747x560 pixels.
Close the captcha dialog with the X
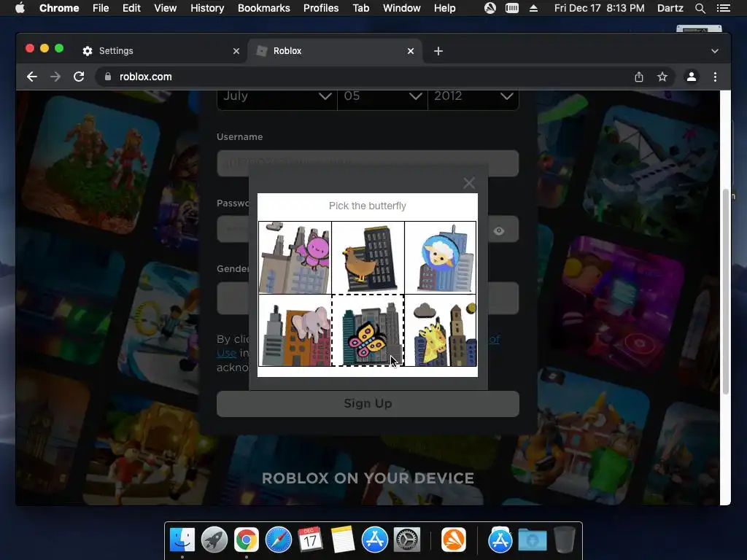(x=469, y=183)
